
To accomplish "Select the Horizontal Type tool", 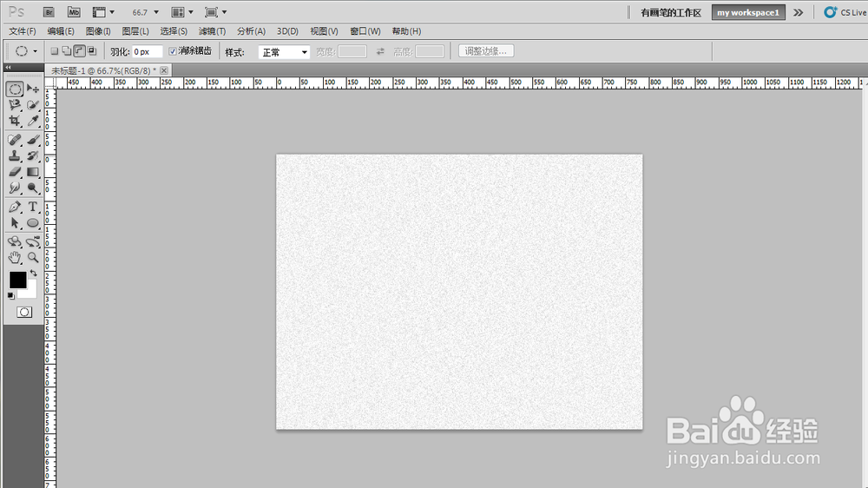I will point(33,207).
